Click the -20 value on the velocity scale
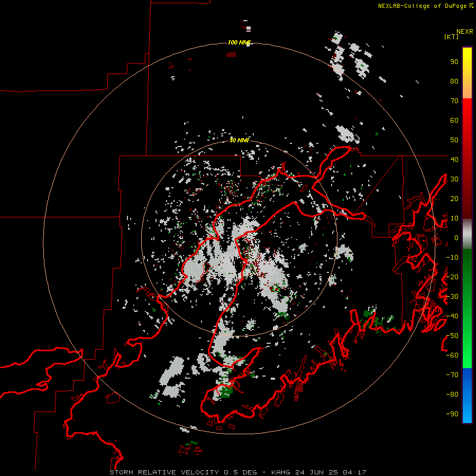 click(x=452, y=277)
